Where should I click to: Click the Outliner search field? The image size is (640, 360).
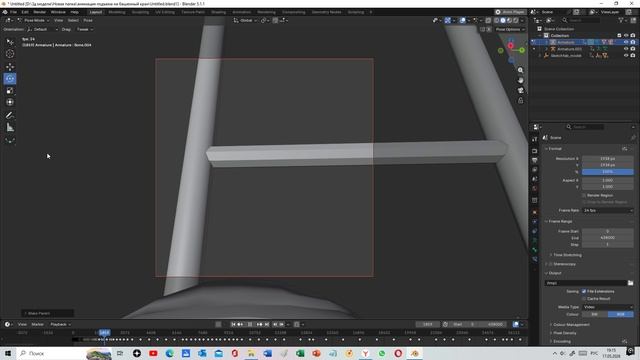pyautogui.click(x=582, y=20)
